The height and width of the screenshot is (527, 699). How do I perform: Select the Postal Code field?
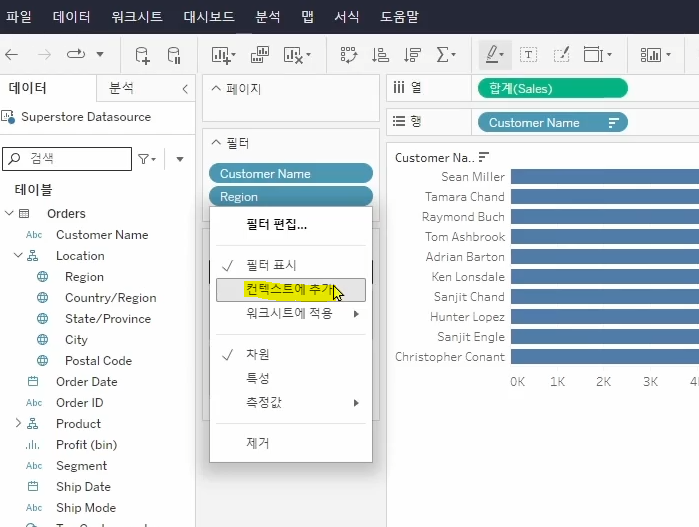(99, 360)
